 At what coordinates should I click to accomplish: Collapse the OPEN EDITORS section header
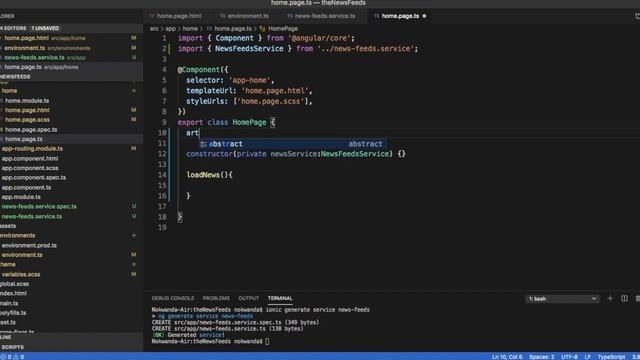pyautogui.click(x=71, y=28)
